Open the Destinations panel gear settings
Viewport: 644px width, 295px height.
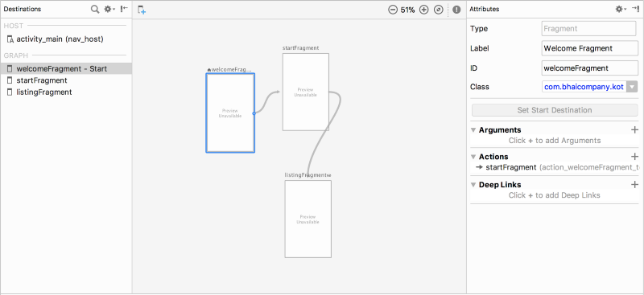[x=109, y=9]
